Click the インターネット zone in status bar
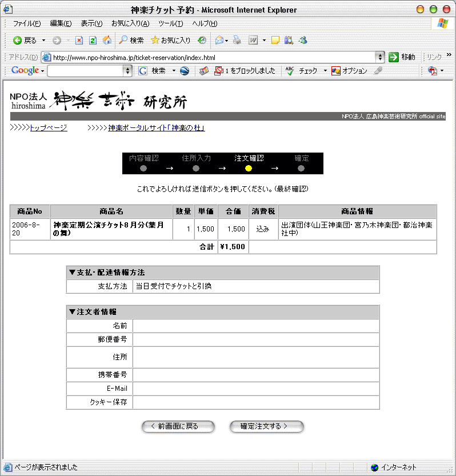456x476 pixels. (x=393, y=467)
